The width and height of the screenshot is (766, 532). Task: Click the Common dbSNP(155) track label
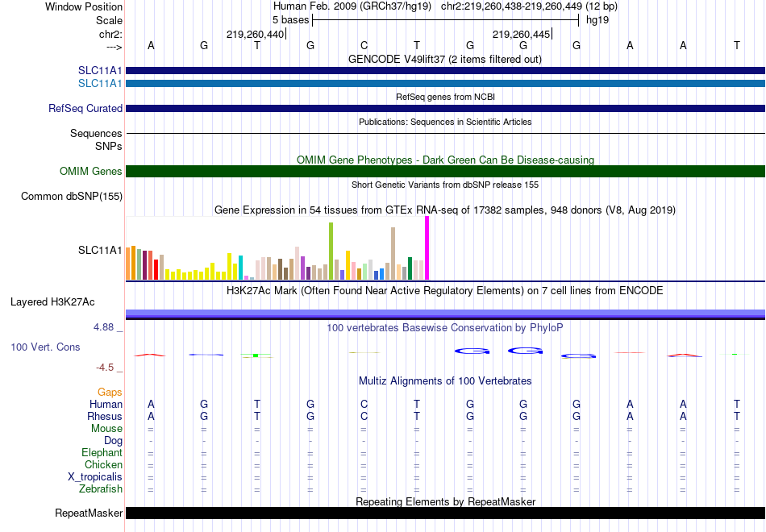71,197
